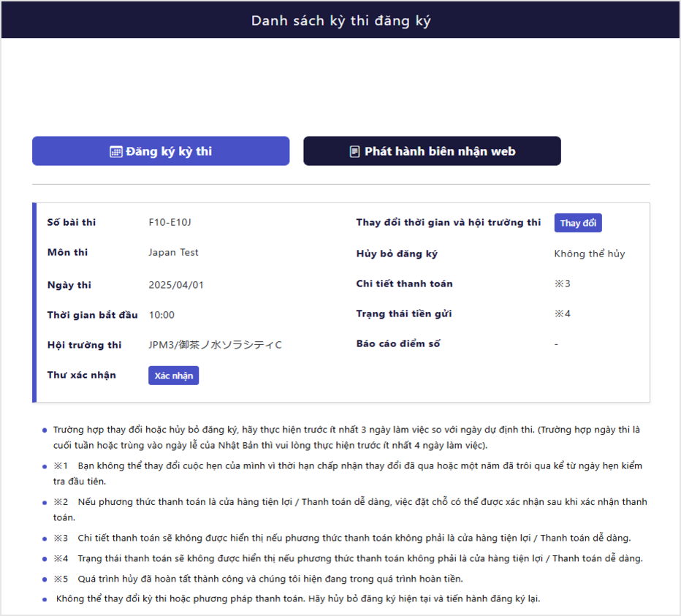Screen dimensions: 681x616
Task: Click the ※4 mark beside Trạng thái tiền gửi
Action: [562, 313]
